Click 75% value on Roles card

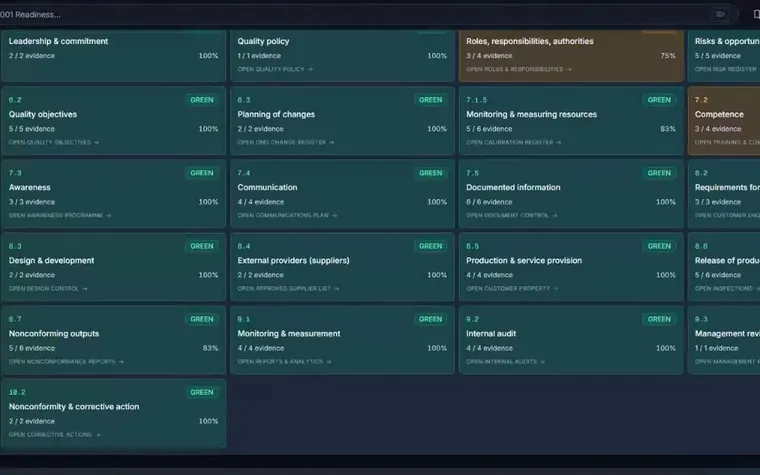click(668, 56)
